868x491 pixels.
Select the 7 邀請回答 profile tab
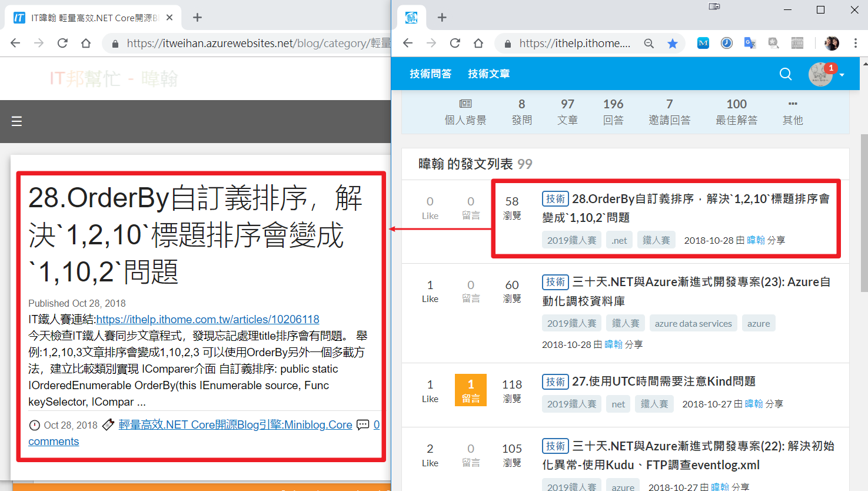670,112
